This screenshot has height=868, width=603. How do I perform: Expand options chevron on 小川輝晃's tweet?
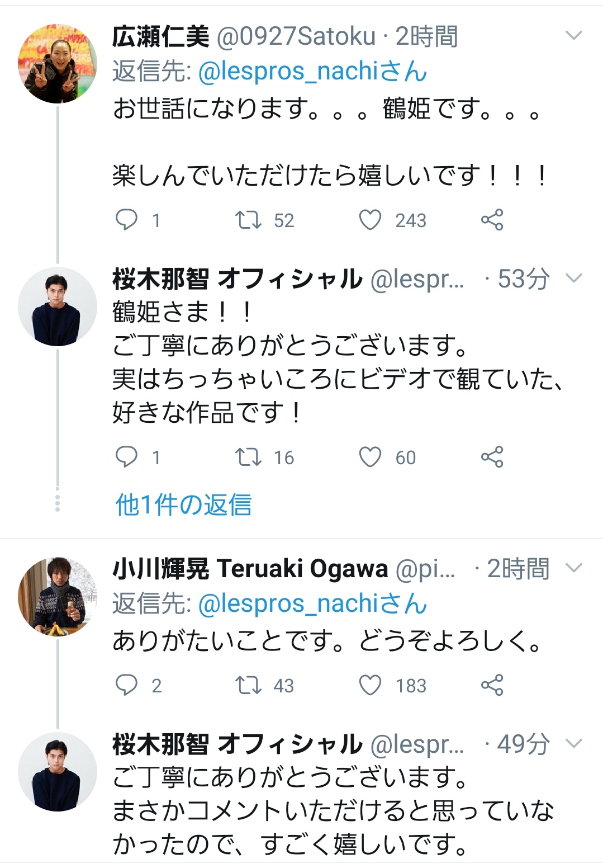[574, 568]
